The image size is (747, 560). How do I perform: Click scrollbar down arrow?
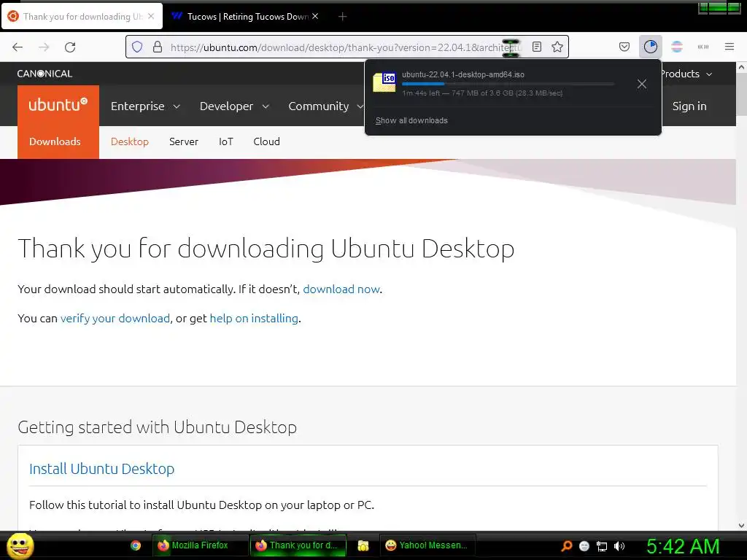click(741, 526)
